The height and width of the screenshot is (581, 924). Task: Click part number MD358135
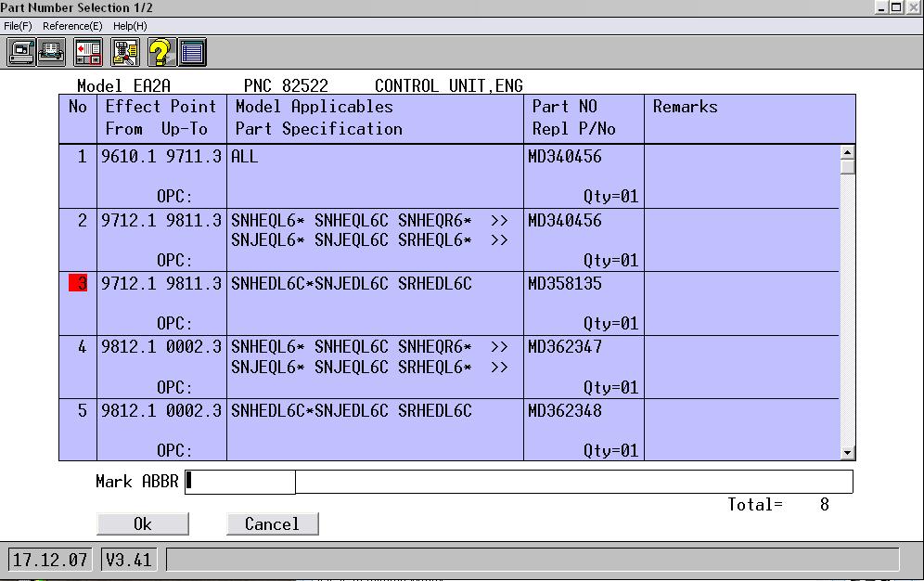click(x=564, y=283)
